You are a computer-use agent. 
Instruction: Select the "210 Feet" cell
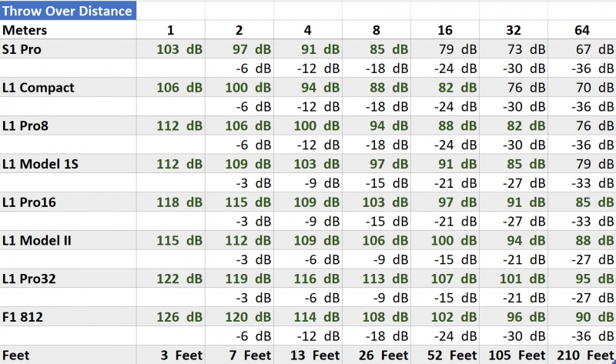[x=581, y=355]
